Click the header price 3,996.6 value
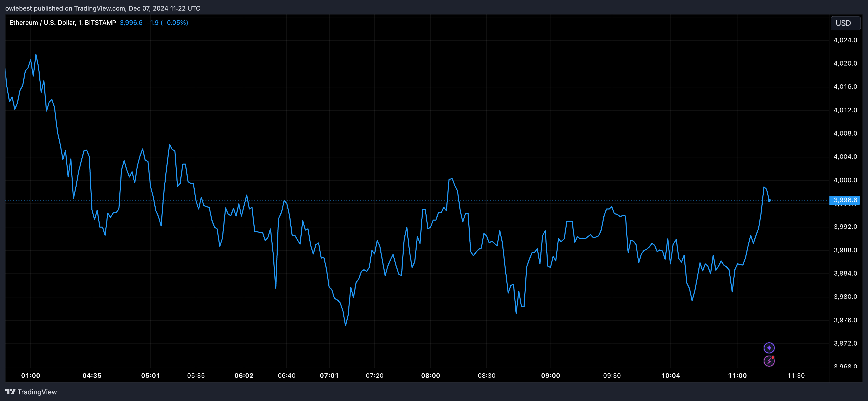The image size is (868, 401). (131, 22)
